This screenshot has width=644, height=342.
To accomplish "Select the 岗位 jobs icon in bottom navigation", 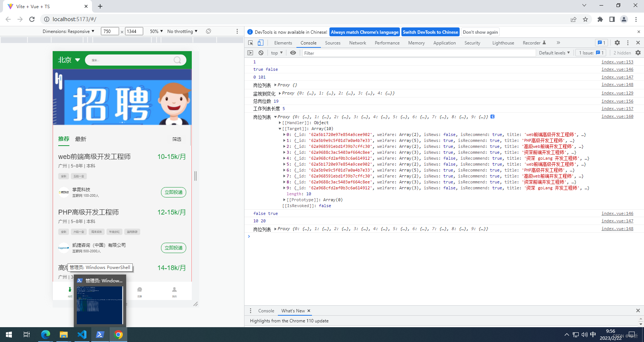I will 69,291.
